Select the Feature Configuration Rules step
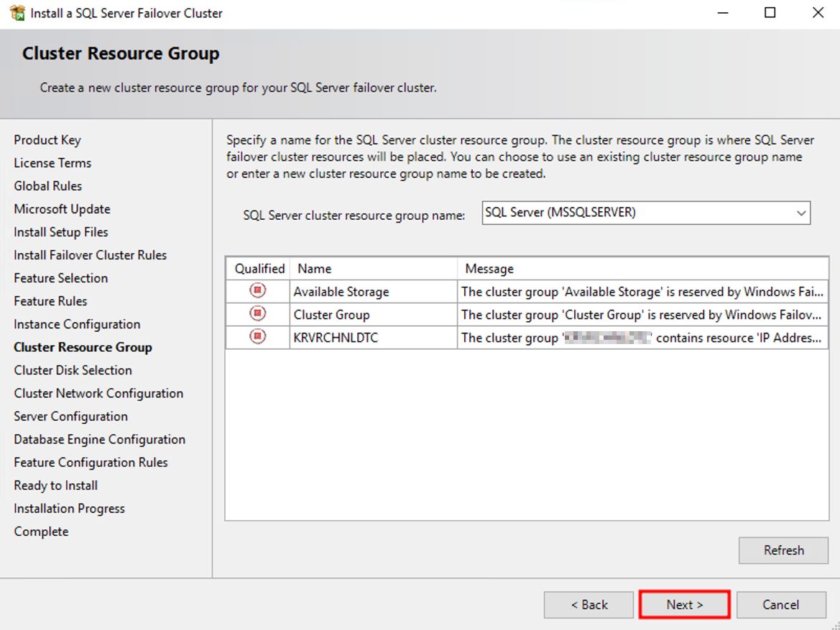 point(91,463)
